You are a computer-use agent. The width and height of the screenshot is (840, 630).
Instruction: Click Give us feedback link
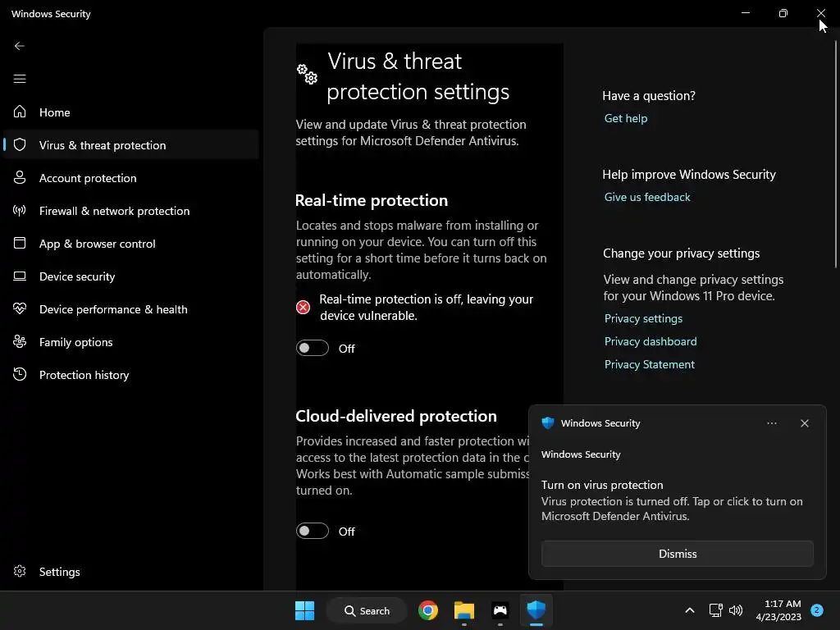[647, 197]
